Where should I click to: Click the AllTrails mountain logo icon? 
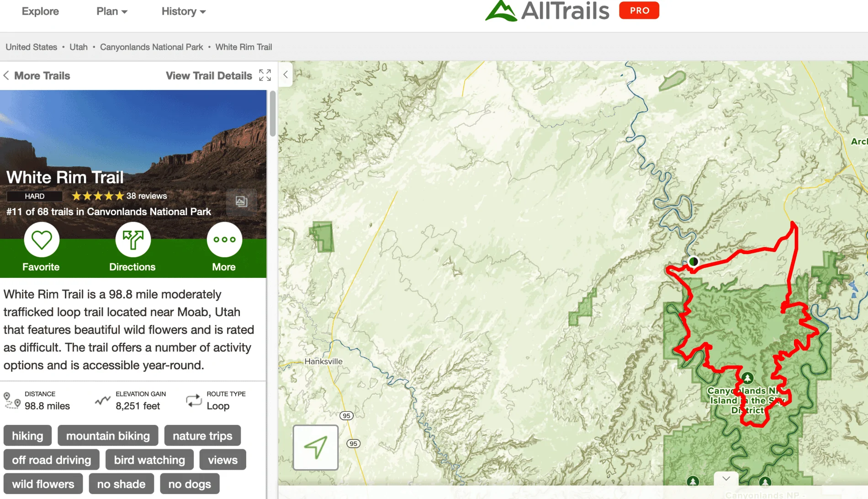pyautogui.click(x=501, y=11)
